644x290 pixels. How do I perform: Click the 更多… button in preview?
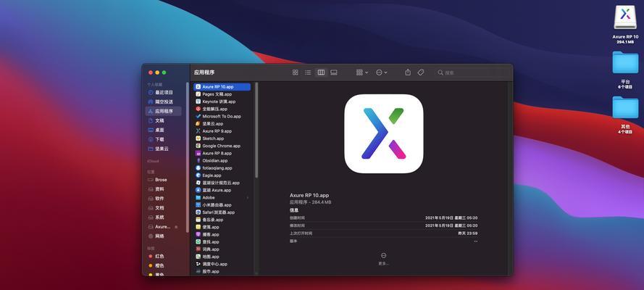(x=384, y=259)
